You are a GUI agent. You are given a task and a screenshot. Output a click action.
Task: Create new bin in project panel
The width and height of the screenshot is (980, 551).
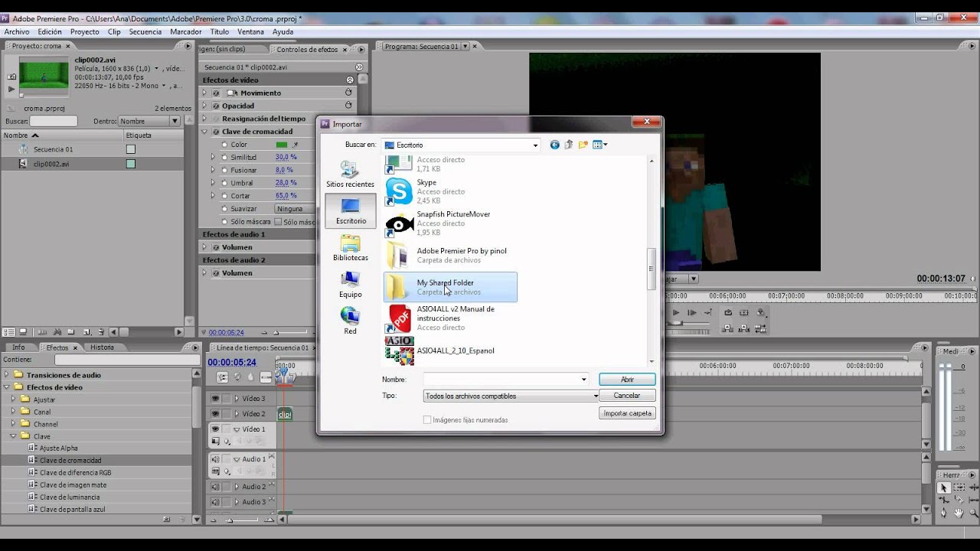[70, 331]
